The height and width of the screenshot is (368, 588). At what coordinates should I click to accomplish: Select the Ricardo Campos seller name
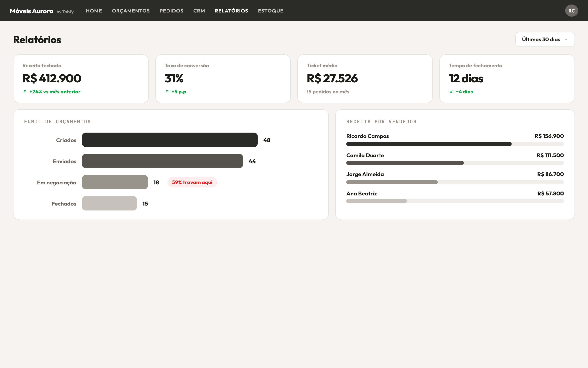tap(367, 136)
